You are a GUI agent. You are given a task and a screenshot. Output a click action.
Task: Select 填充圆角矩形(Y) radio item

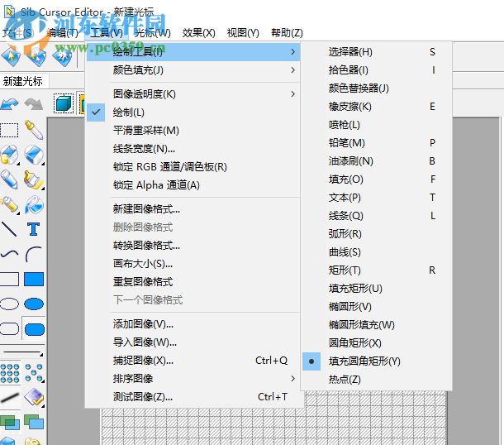coord(377,361)
